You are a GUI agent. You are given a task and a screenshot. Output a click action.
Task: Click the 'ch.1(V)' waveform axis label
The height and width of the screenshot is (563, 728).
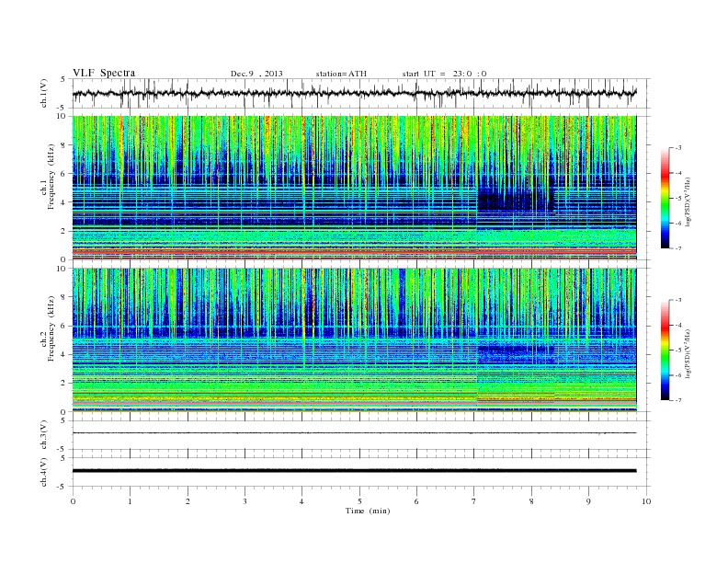[44, 93]
